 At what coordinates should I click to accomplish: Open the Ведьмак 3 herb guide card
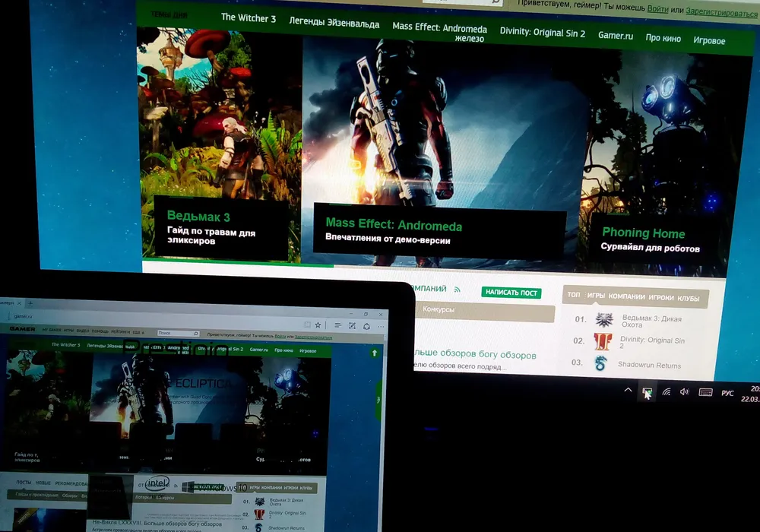[220, 227]
